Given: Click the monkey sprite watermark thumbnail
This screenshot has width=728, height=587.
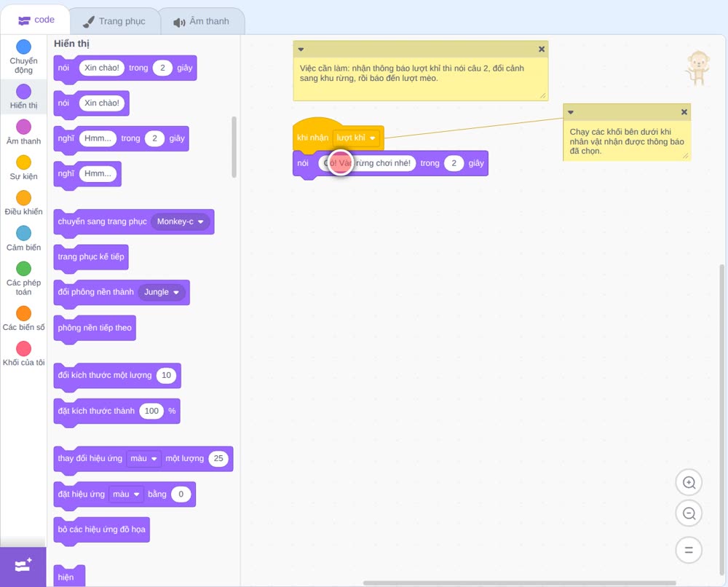Looking at the screenshot, I should [697, 68].
